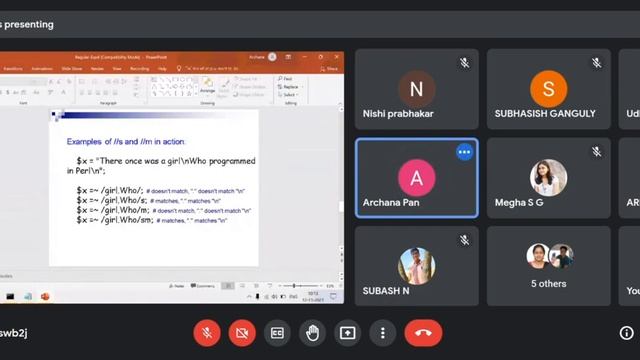The width and height of the screenshot is (640, 360).
Task: Open the three-dot more options menu in control bar
Action: [x=382, y=333]
